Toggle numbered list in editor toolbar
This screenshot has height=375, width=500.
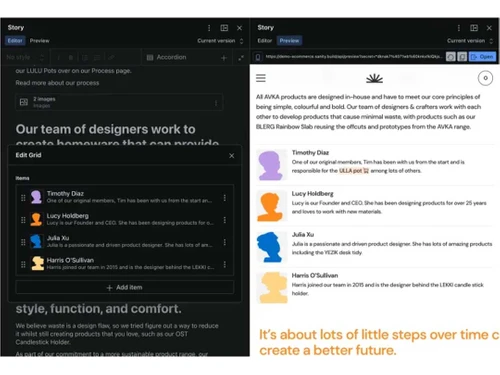pos(85,58)
